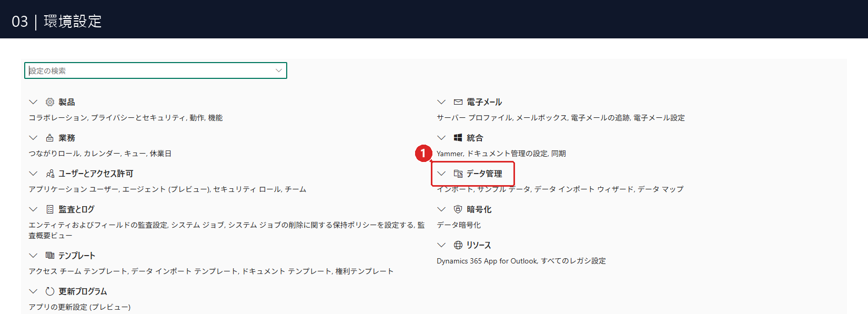The image size is (868, 335).
Task: Open the メールボックス link
Action: [x=542, y=118]
